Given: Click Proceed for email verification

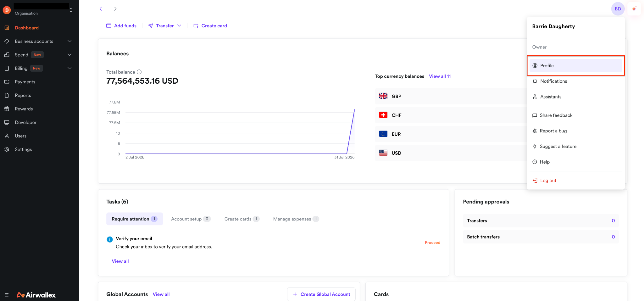Looking at the screenshot, I should tap(432, 242).
